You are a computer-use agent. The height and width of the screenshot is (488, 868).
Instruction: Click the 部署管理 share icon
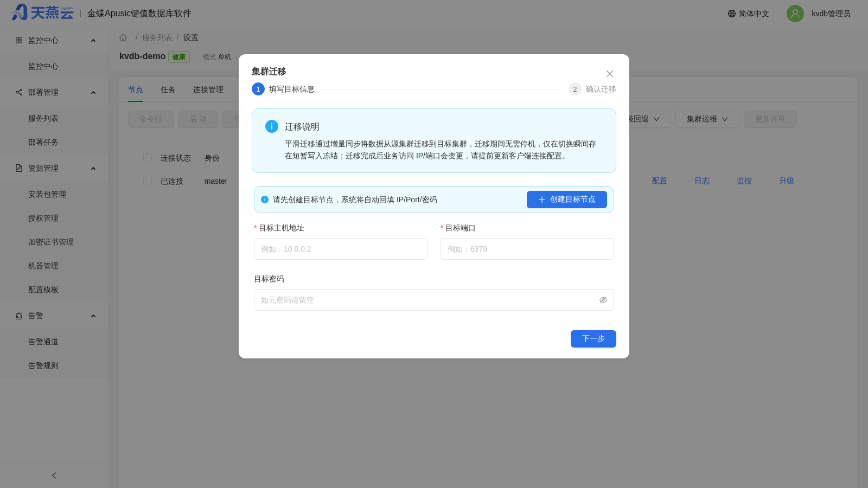point(19,92)
